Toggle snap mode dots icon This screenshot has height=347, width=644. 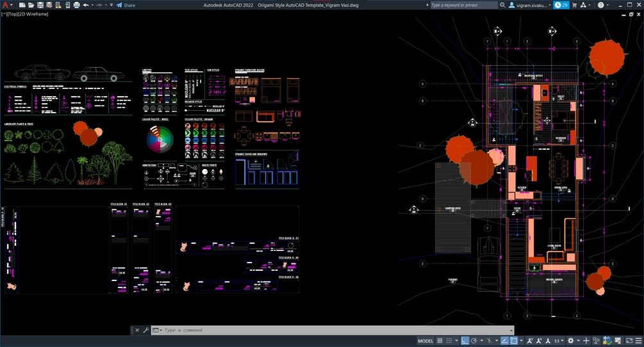(x=449, y=341)
